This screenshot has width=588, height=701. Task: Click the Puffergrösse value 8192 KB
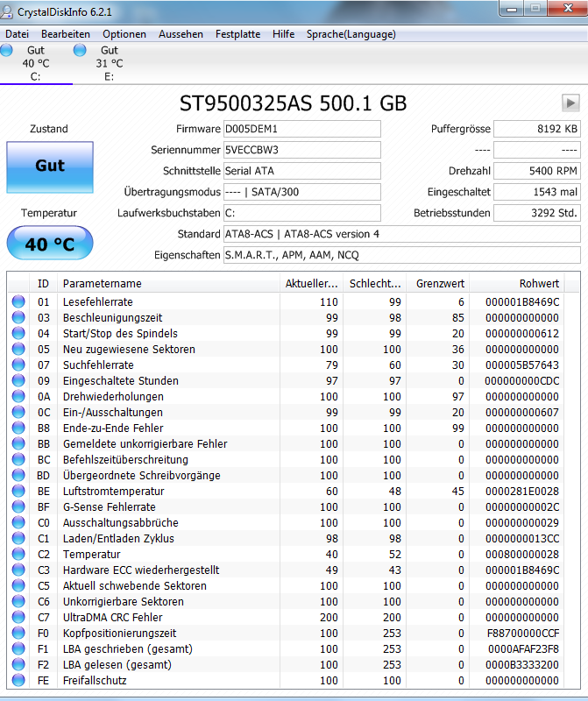(536, 129)
